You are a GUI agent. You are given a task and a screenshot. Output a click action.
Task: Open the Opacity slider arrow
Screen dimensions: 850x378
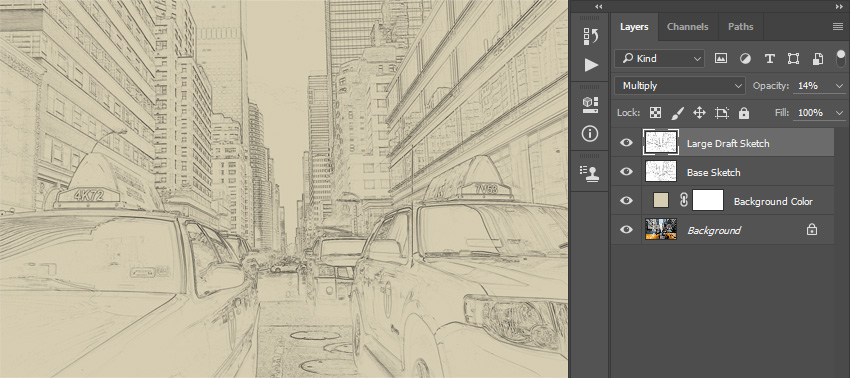point(840,86)
